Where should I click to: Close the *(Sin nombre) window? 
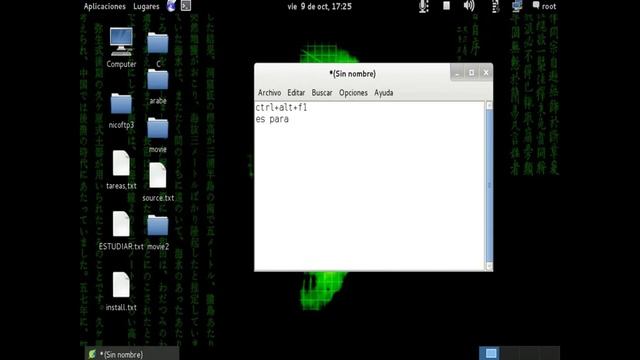coord(486,73)
